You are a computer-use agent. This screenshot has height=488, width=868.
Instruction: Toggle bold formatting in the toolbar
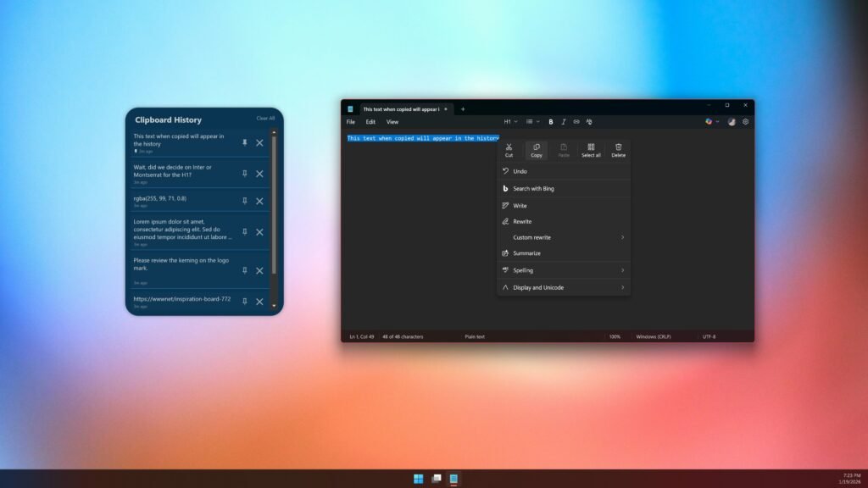(x=551, y=122)
